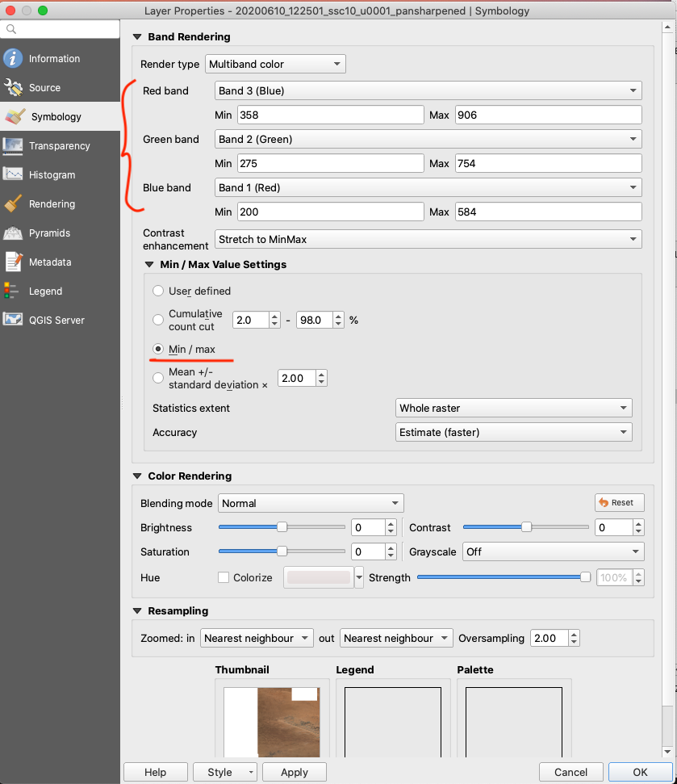Open the Contrast enhancement dropdown

(428, 240)
